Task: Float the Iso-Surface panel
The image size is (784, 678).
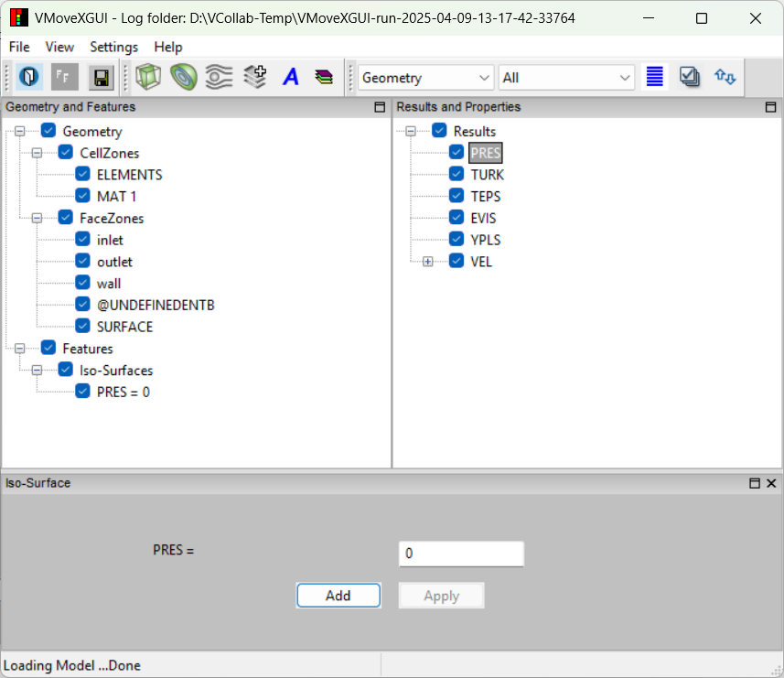Action: [x=755, y=483]
